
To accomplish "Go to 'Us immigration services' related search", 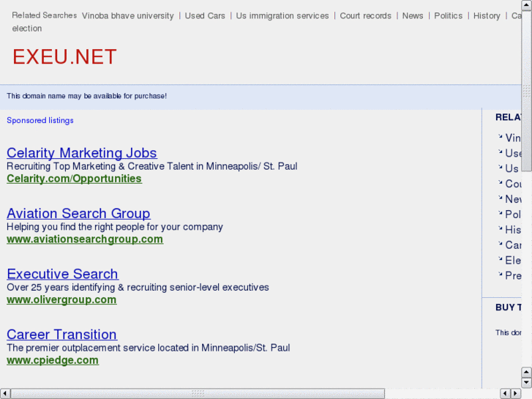I will click(x=282, y=15).
